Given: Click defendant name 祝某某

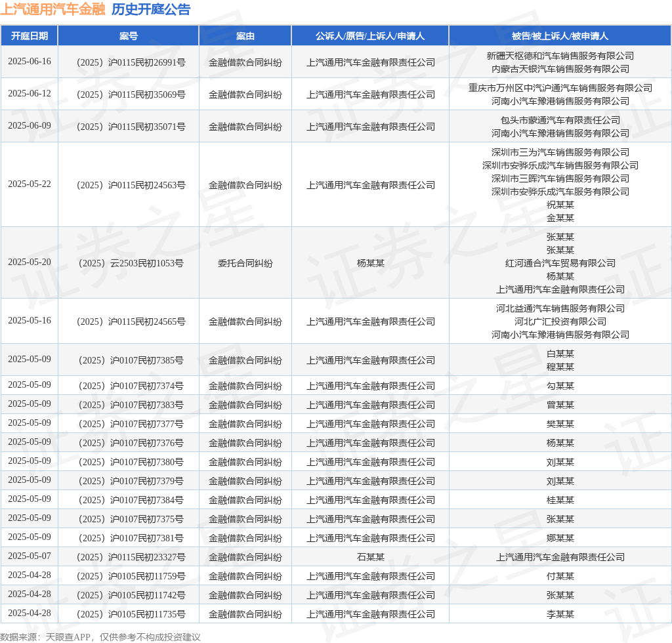Looking at the screenshot, I should [560, 205].
